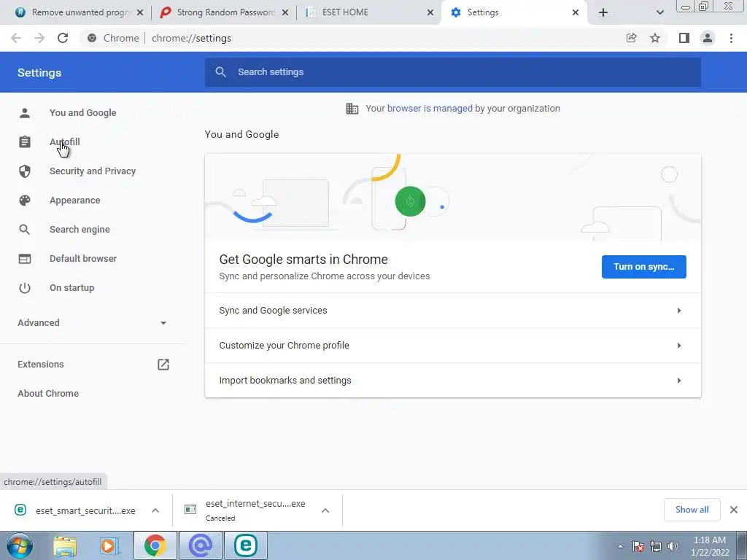Click Turn on sync button
This screenshot has width=747, height=560.
click(x=643, y=267)
